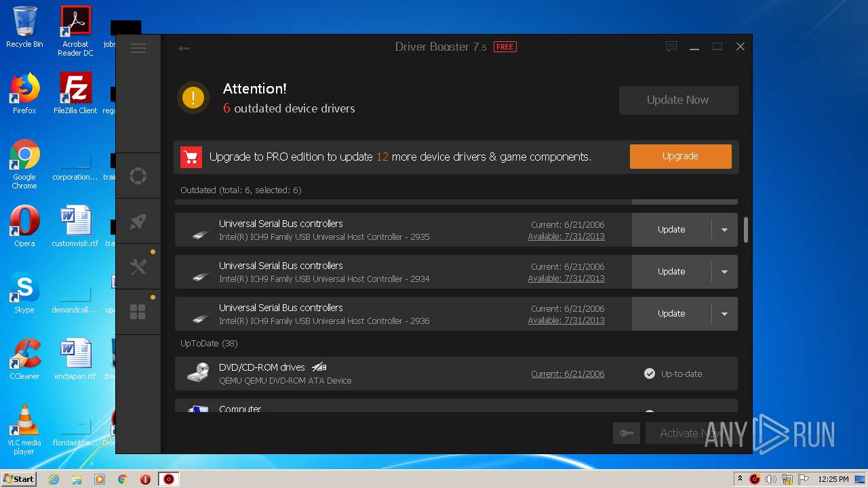Open the Boost rocket tab in sidebar
The width and height of the screenshot is (868, 488).
138,222
